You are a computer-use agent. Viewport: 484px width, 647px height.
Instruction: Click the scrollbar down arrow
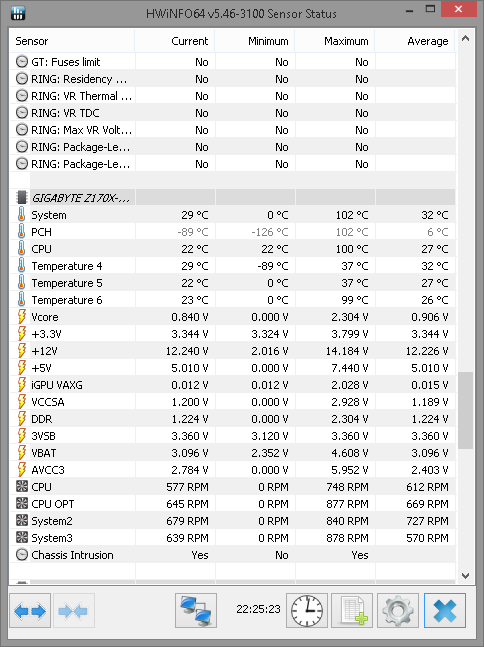[x=465, y=575]
